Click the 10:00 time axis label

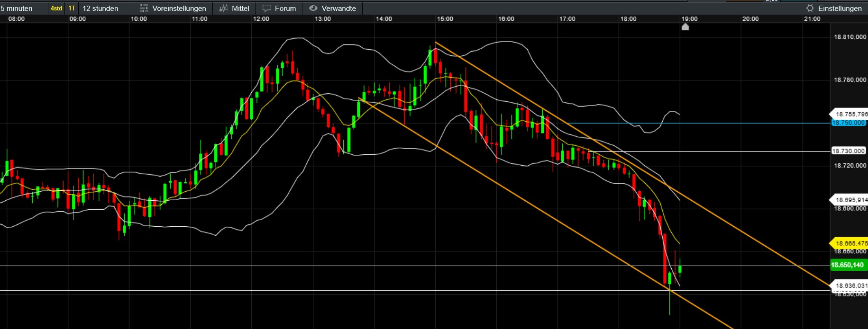(139, 19)
